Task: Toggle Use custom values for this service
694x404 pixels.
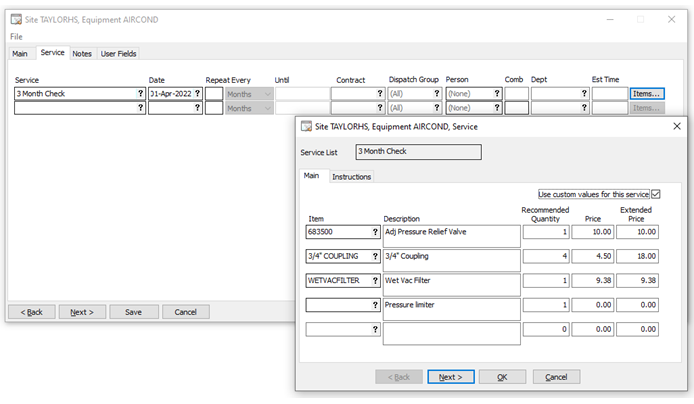Action: 656,194
